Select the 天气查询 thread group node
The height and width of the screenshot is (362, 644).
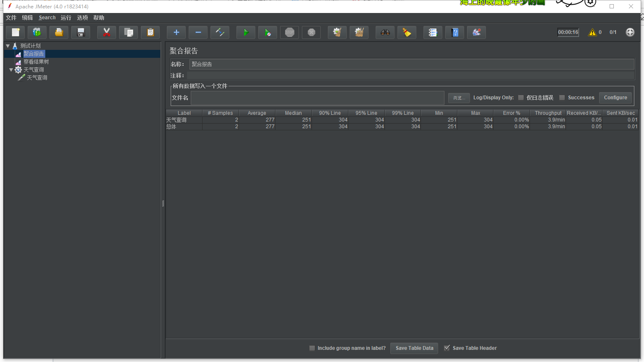[x=34, y=70]
